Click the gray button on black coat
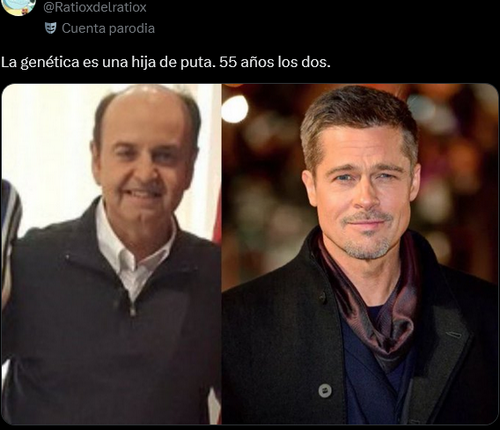 (x=325, y=390)
